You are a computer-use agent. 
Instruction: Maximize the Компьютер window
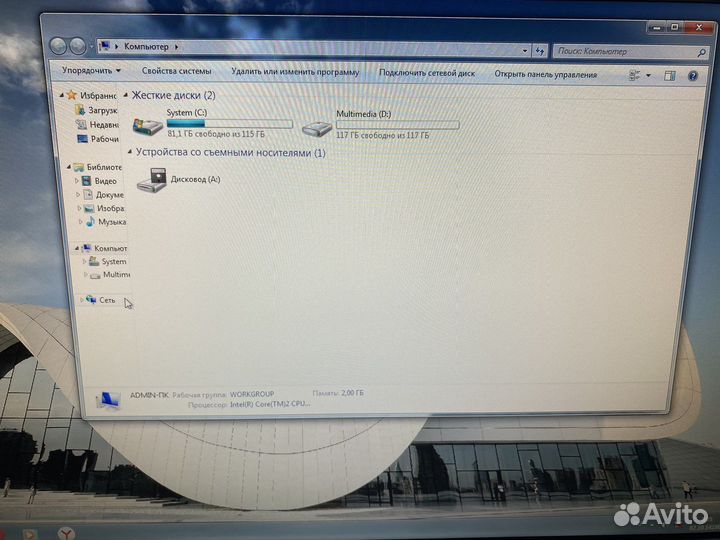point(675,28)
